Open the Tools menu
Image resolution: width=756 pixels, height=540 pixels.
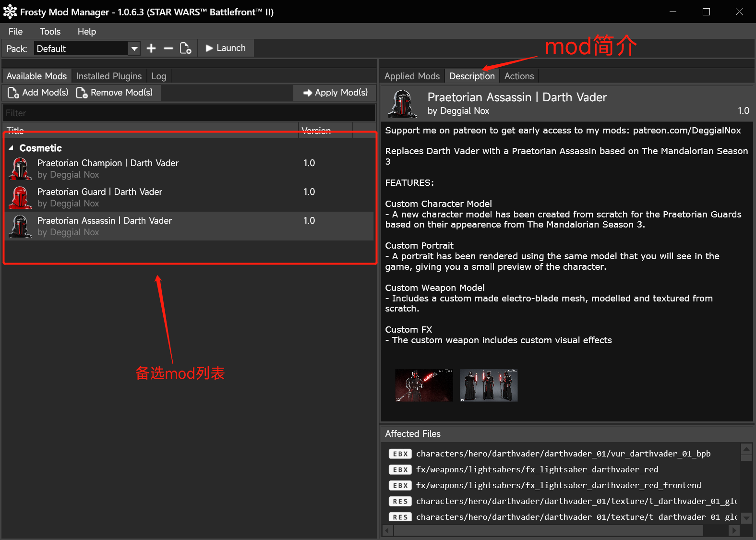coord(50,31)
